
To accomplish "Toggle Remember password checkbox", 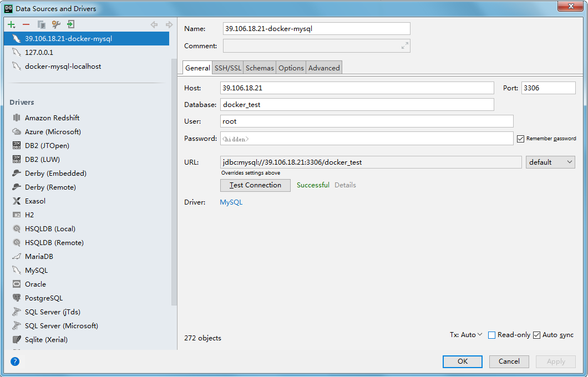I will [x=520, y=139].
